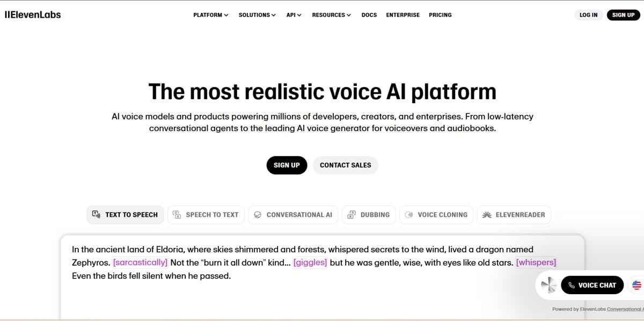This screenshot has width=644, height=321.
Task: Start a Voice Chat call
Action: (x=592, y=285)
